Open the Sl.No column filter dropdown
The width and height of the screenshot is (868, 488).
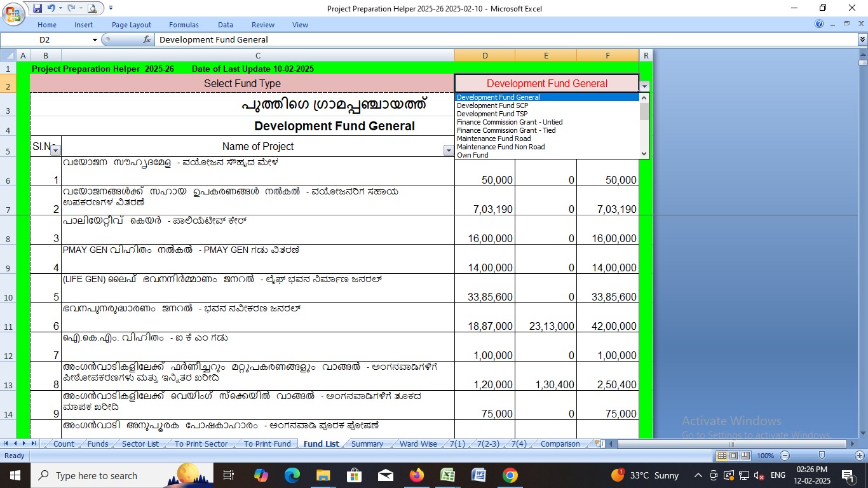[55, 151]
